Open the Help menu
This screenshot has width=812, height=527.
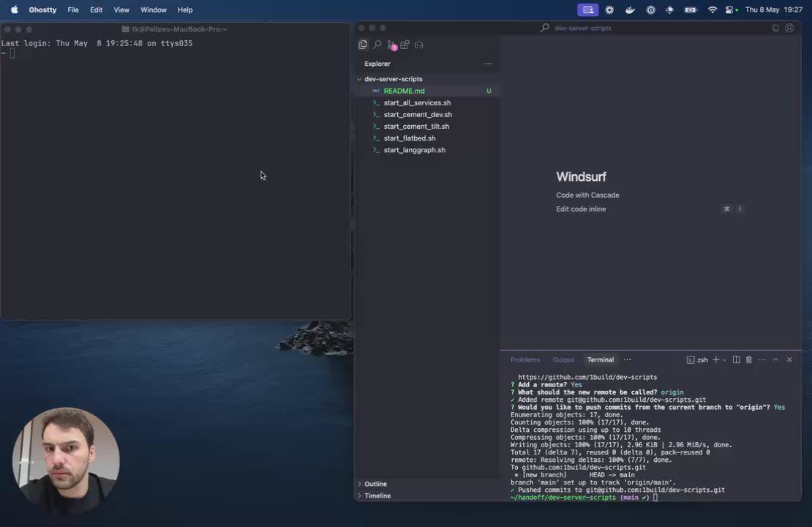tap(185, 10)
